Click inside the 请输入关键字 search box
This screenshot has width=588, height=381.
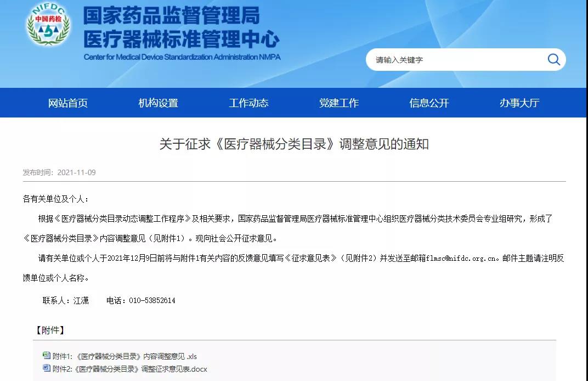450,59
